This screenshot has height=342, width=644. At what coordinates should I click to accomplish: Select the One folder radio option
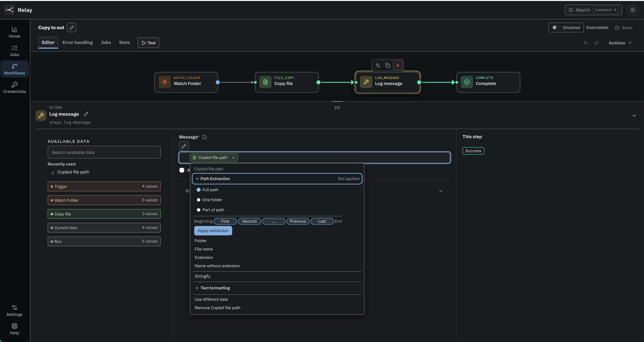click(x=198, y=200)
